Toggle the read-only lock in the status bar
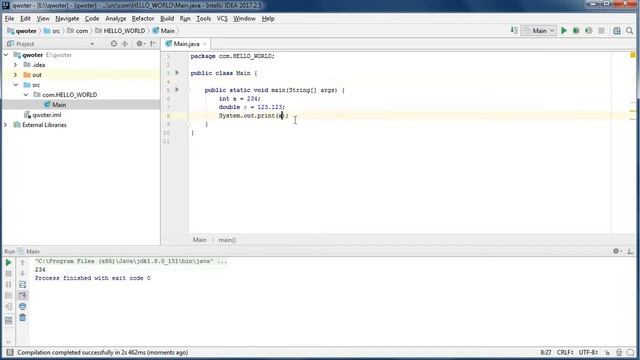Image resolution: width=640 pixels, height=360 pixels. (607, 352)
